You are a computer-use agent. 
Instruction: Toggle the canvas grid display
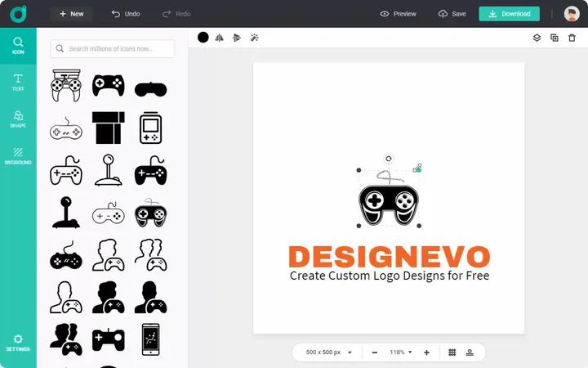[452, 352]
